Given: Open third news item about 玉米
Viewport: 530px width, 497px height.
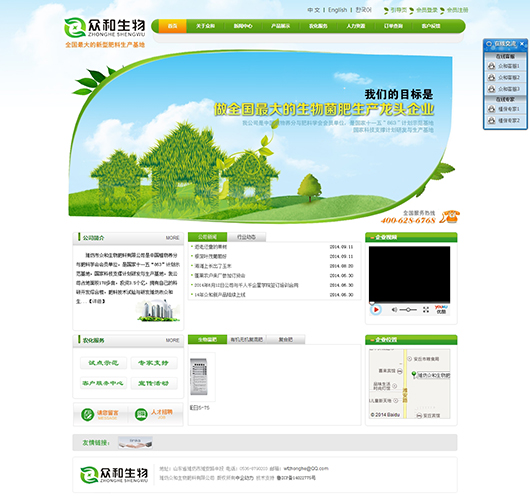Looking at the screenshot, I should 213,266.
